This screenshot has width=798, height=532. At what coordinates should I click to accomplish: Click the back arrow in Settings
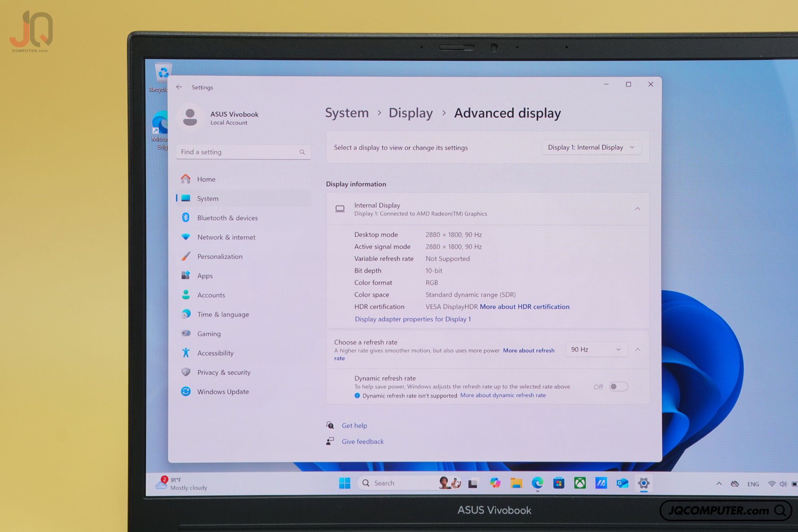(179, 87)
